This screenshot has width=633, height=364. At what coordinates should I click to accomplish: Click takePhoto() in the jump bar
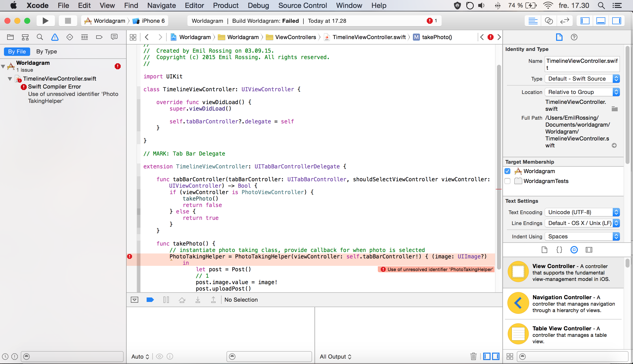pos(433,37)
